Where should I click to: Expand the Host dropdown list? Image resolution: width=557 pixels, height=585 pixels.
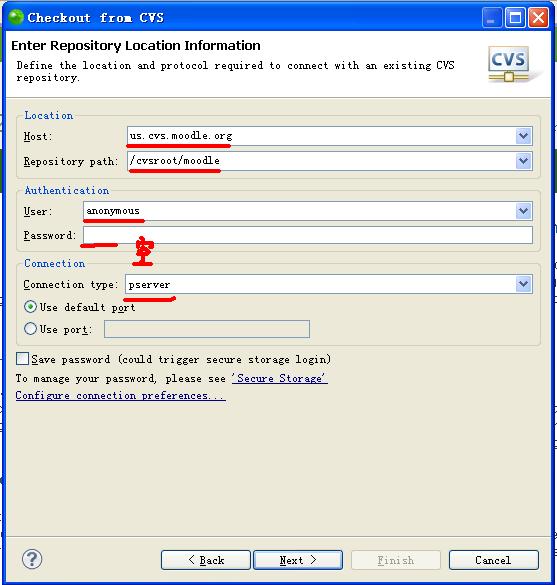(x=523, y=136)
